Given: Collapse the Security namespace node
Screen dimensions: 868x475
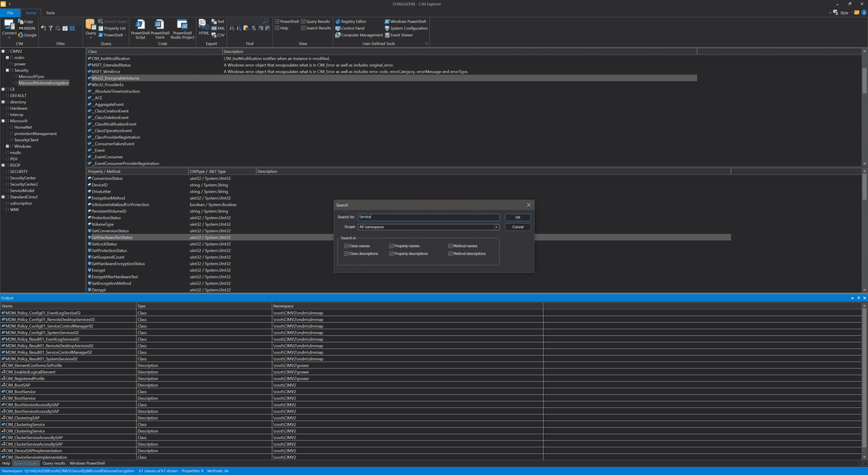Looking at the screenshot, I should [8, 71].
